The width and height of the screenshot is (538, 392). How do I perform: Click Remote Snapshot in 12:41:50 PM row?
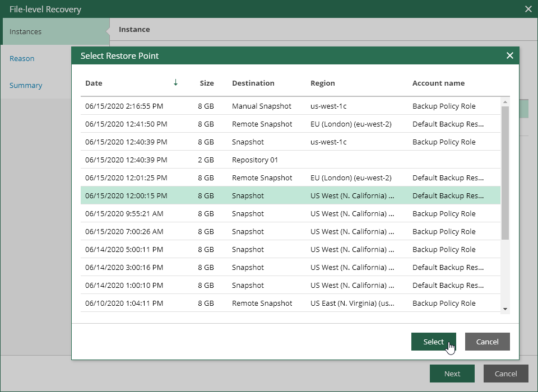click(x=262, y=124)
